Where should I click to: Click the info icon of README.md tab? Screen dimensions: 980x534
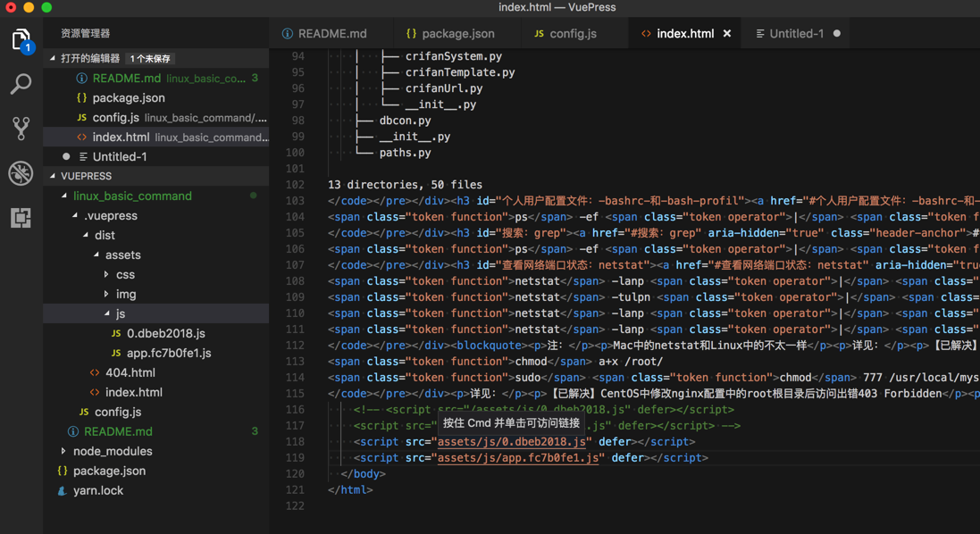click(x=288, y=34)
